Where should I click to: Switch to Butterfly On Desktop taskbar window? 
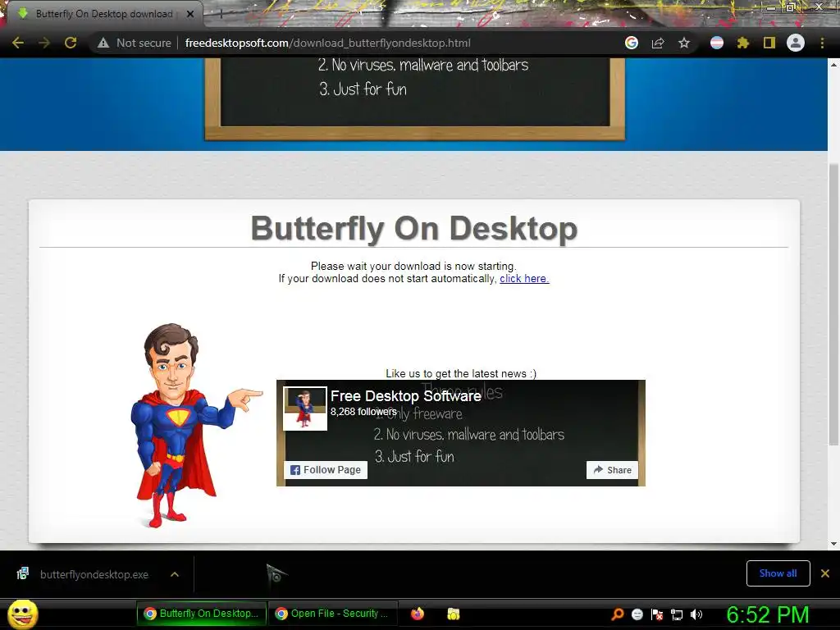[202, 614]
